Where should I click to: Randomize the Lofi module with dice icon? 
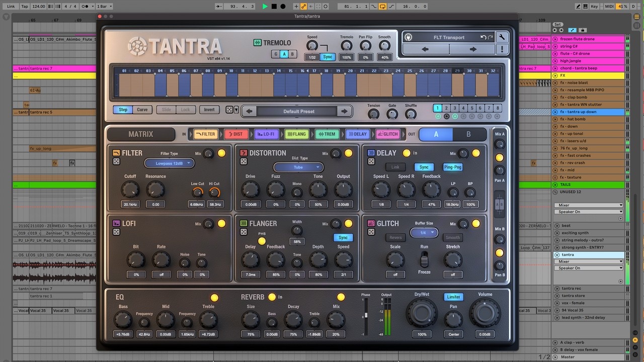(116, 232)
